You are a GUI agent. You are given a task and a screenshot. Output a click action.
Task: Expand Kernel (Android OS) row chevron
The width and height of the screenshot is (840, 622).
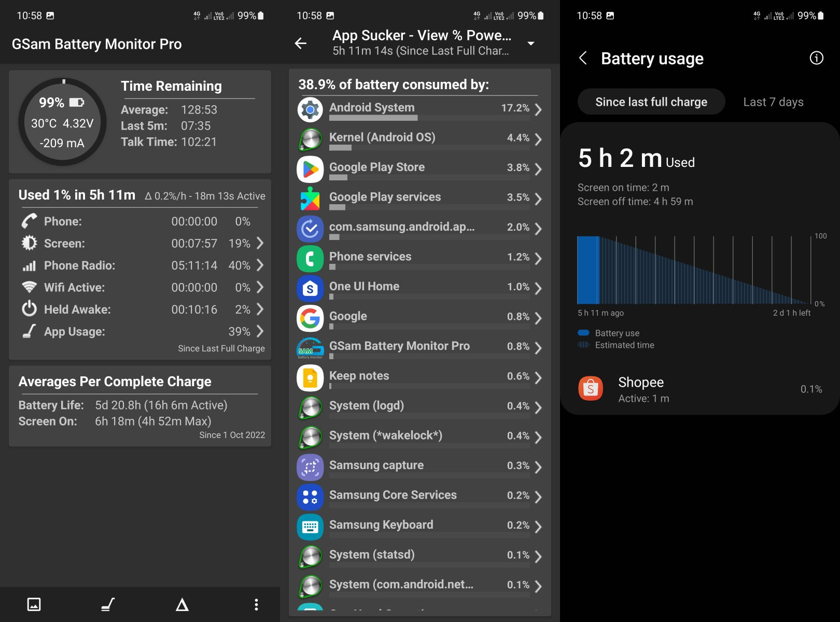click(538, 139)
